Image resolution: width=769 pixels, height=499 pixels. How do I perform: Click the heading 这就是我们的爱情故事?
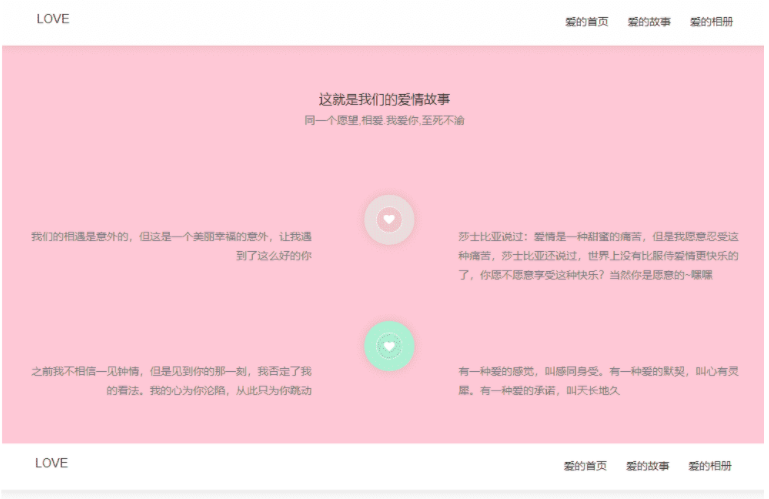pos(384,99)
